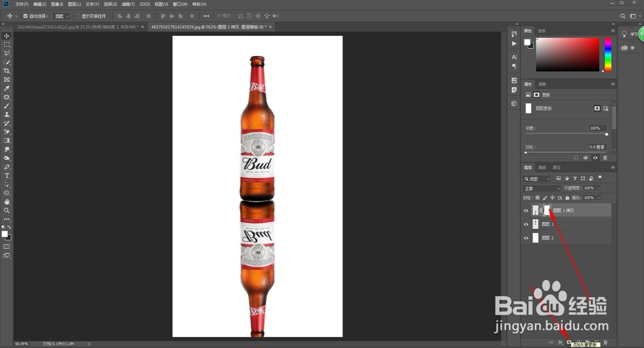Filter layers by type layers (T icon)

(x=575, y=179)
